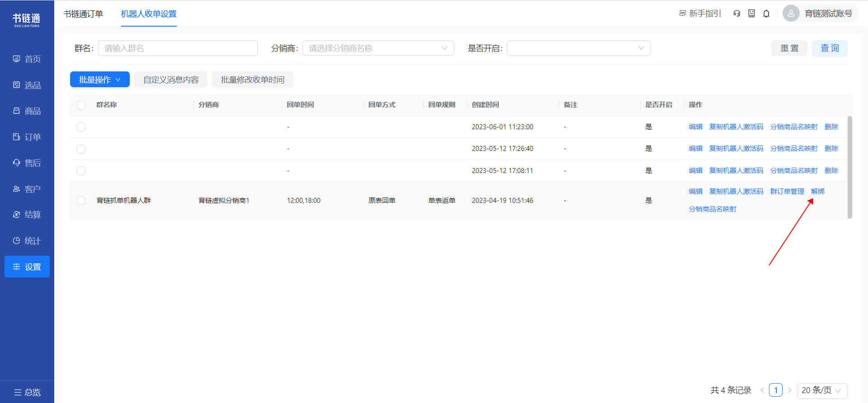Check the row created 2023-06-01 11:23:00

81,127
